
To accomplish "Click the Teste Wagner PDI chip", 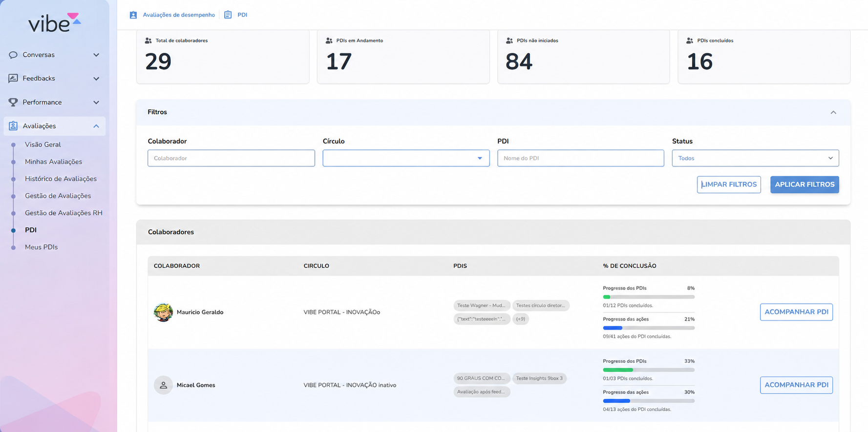I will [482, 306].
